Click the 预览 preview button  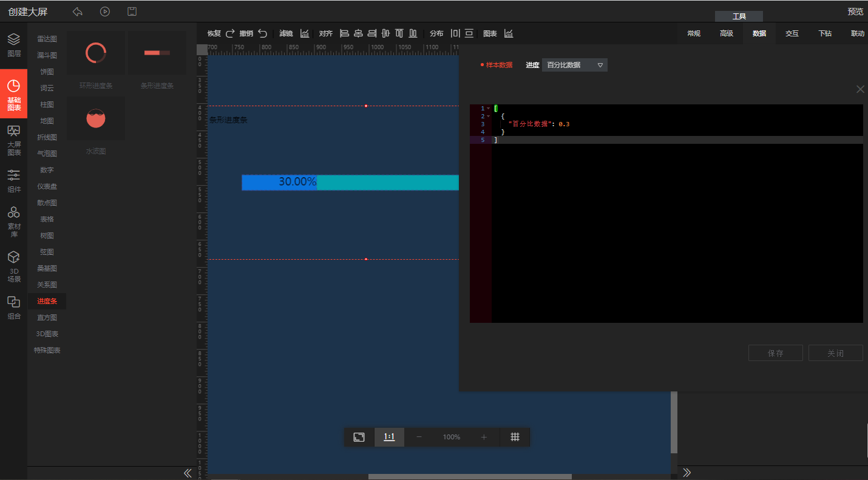855,12
